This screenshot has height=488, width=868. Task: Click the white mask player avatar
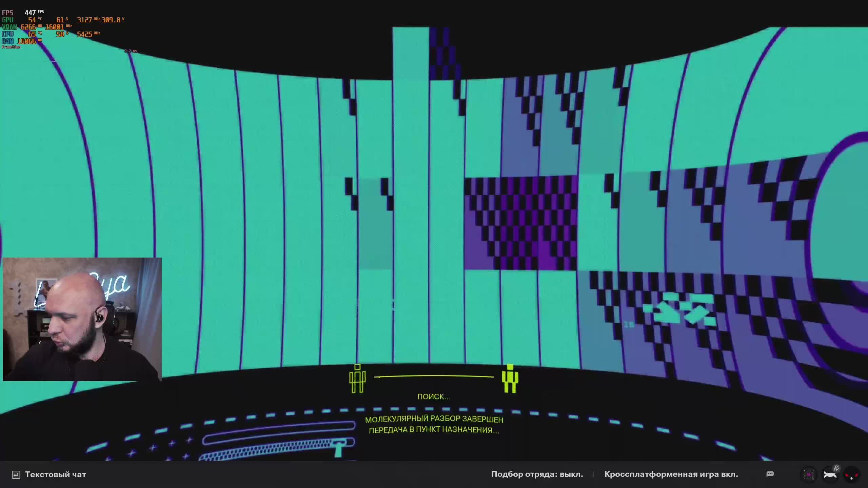(x=829, y=475)
